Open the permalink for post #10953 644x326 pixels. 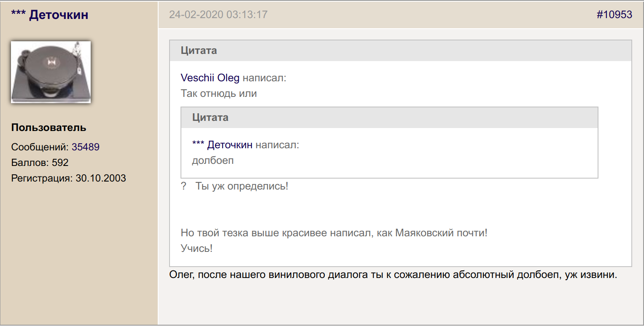(x=614, y=15)
